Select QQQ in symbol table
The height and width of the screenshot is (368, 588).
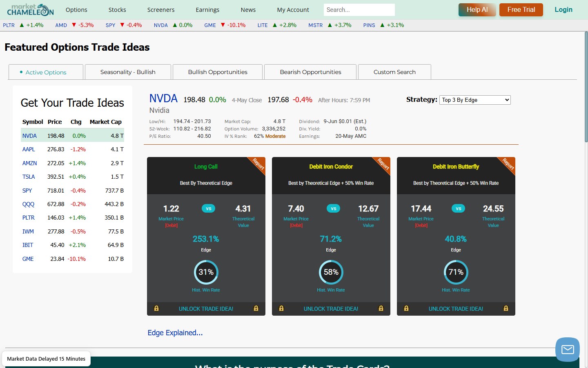click(29, 204)
